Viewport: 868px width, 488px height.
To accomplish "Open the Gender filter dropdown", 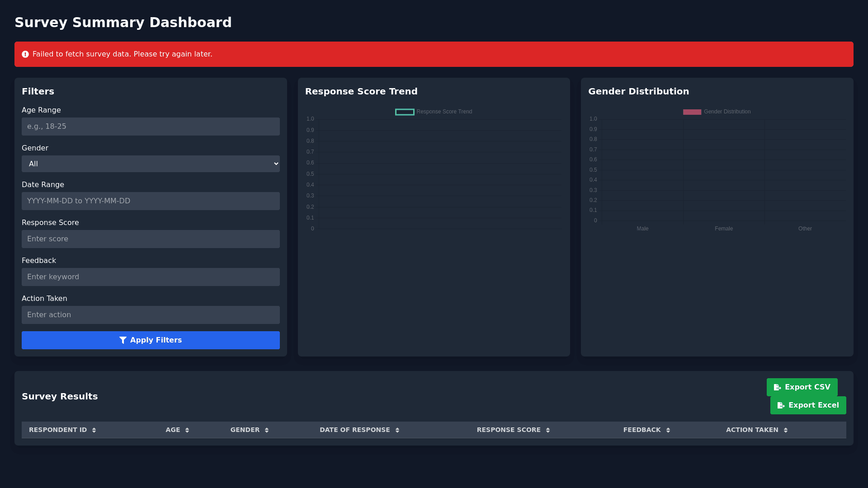I will pyautogui.click(x=151, y=164).
